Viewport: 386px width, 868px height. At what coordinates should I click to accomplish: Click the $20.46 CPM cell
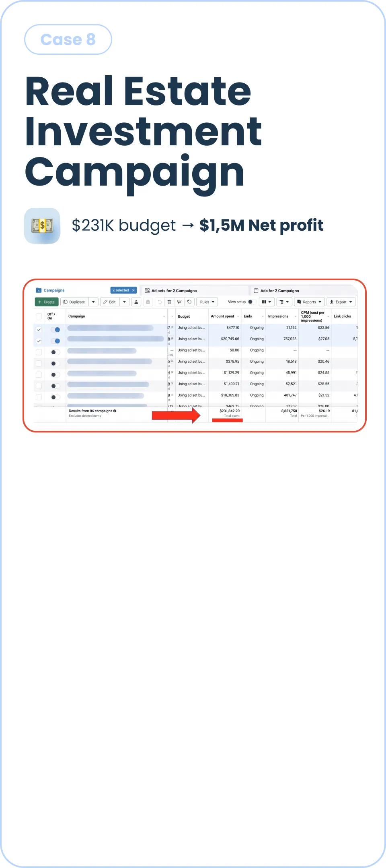[x=324, y=362]
